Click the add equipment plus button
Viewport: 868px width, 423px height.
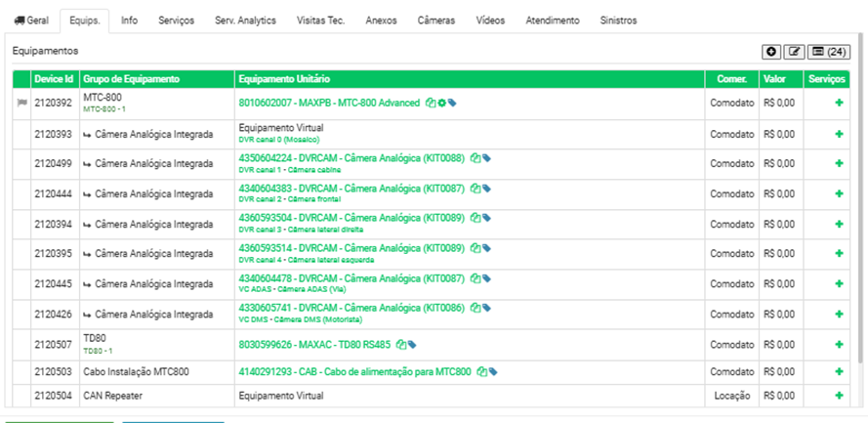tap(772, 51)
